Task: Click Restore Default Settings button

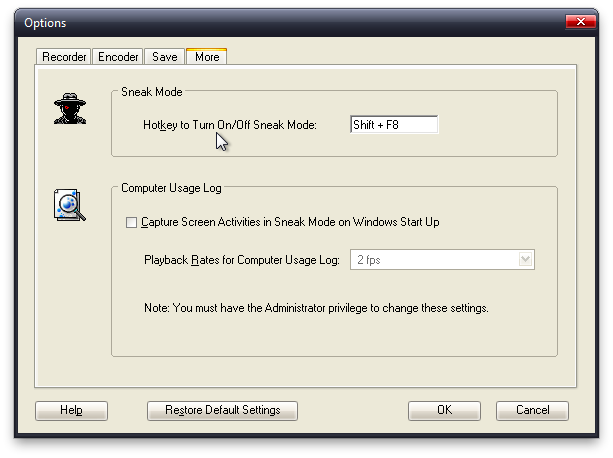Action: pyautogui.click(x=222, y=410)
